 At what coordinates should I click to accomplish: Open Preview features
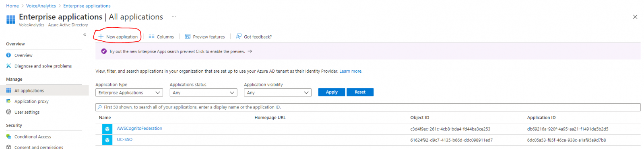pos(204,37)
